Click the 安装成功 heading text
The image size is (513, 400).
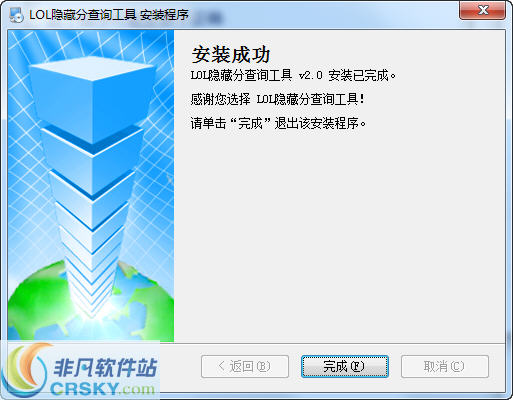[231, 55]
